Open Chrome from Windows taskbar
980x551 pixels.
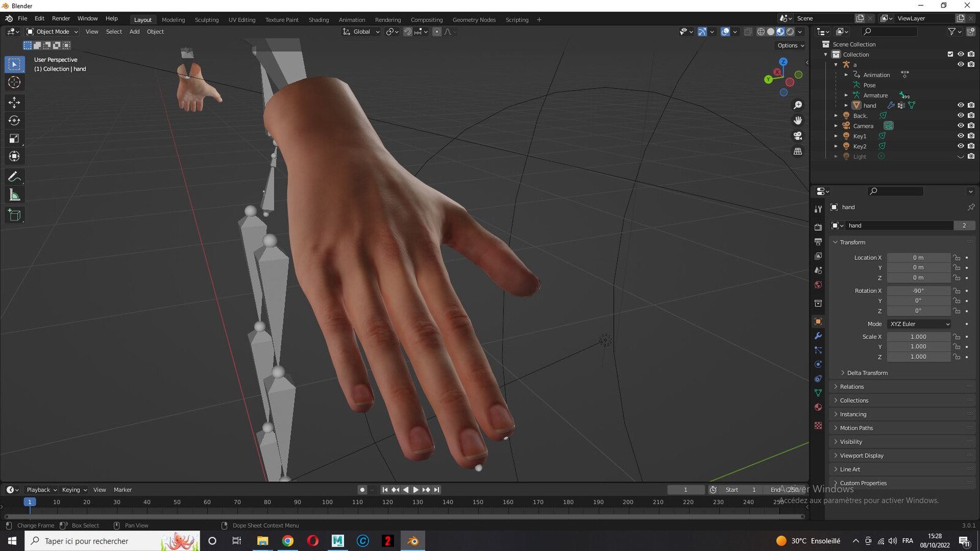[x=288, y=541]
